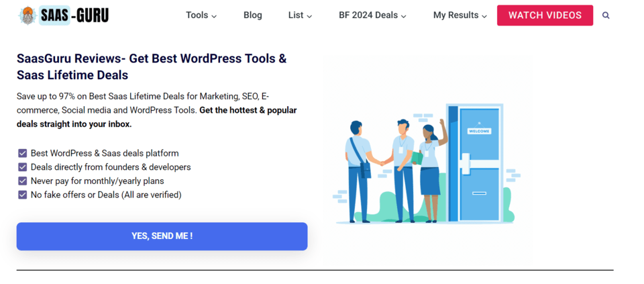This screenshot has height=284, width=644.
Task: Open the Blog menu item
Action: click(253, 15)
